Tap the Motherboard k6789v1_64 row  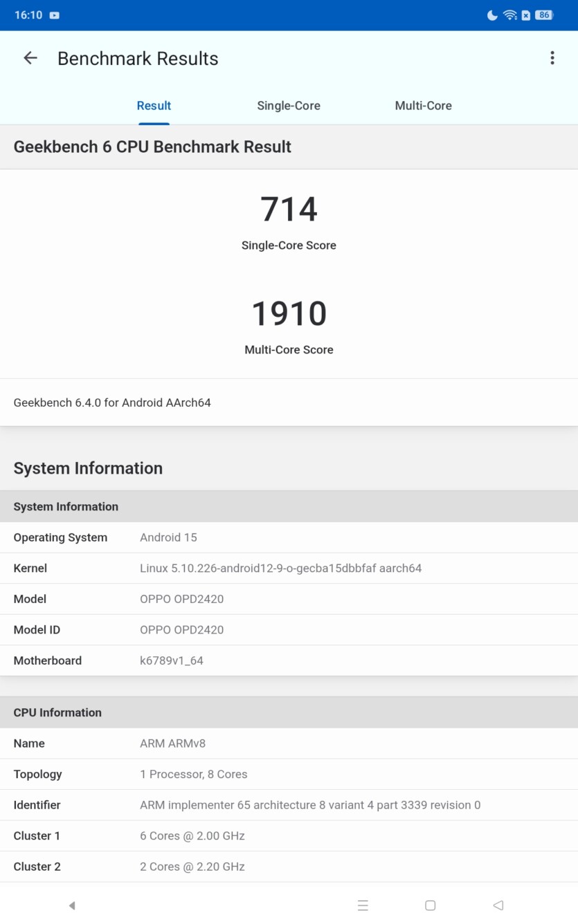pyautogui.click(x=289, y=660)
